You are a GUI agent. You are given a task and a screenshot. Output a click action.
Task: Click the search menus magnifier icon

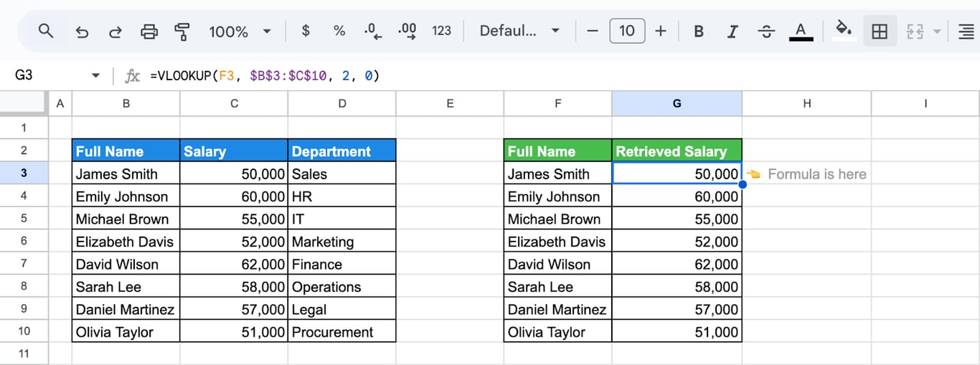(x=46, y=31)
